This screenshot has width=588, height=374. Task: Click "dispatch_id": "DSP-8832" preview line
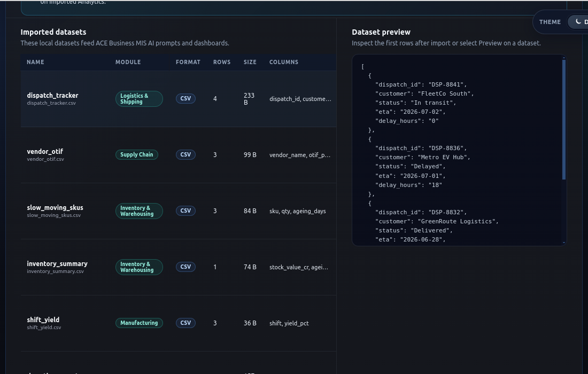tap(421, 212)
